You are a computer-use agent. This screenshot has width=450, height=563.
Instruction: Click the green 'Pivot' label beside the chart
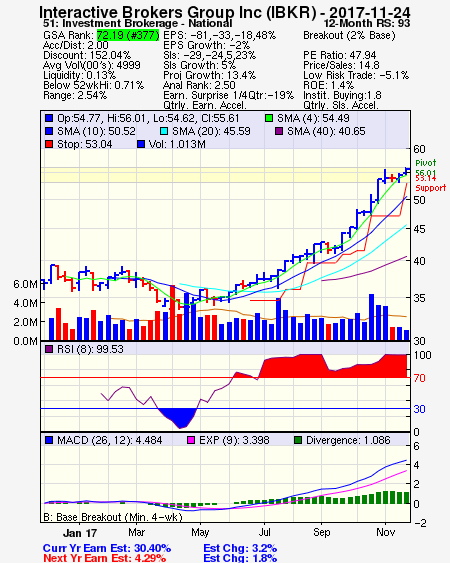pos(426,163)
